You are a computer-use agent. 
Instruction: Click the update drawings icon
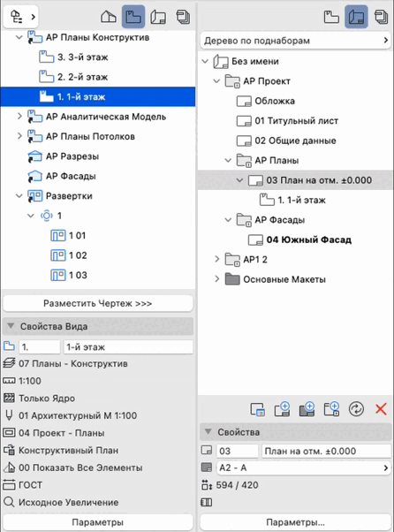[356, 409]
